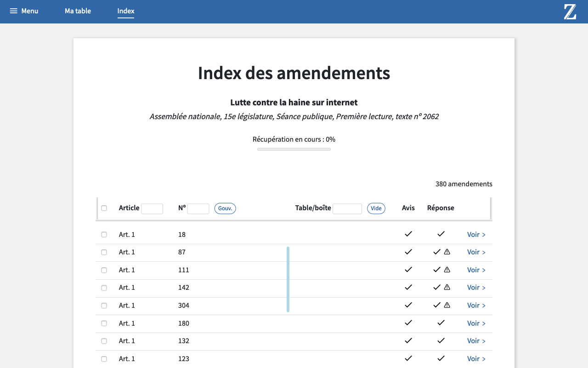
Task: Click the Récupération en cours progress bar
Action: tap(294, 149)
